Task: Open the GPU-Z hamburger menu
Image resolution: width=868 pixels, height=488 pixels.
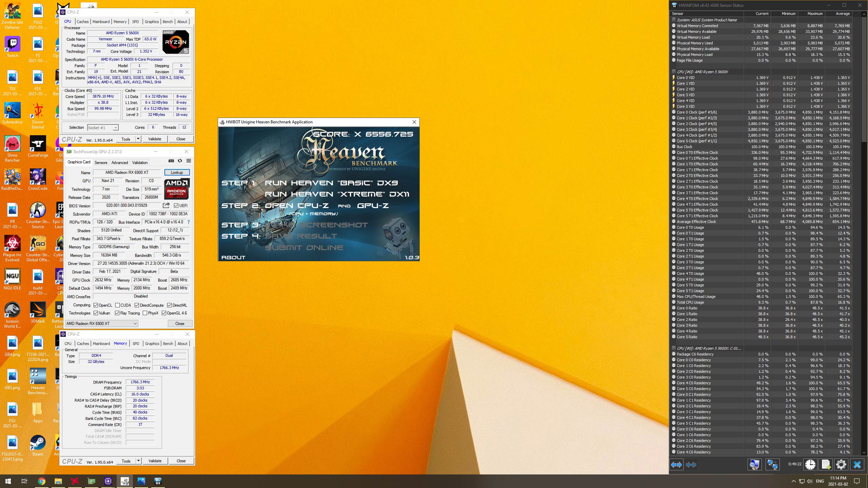Action: 189,161
